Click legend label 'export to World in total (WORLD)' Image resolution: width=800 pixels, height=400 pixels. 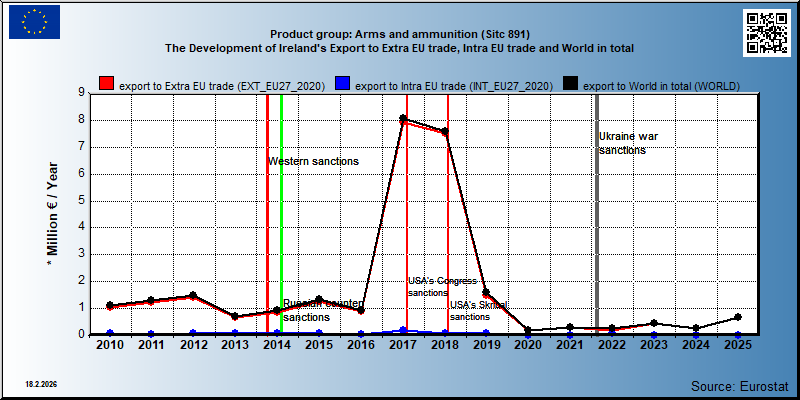661,86
